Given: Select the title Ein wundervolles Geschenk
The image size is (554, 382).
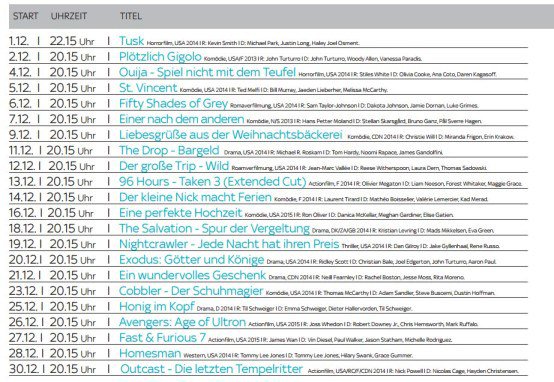Looking at the screenshot, I should pos(193,275).
